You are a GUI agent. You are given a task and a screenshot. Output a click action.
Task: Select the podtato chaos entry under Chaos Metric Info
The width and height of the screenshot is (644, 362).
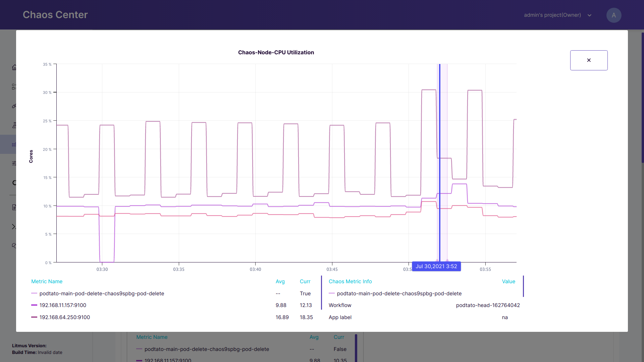click(x=399, y=293)
